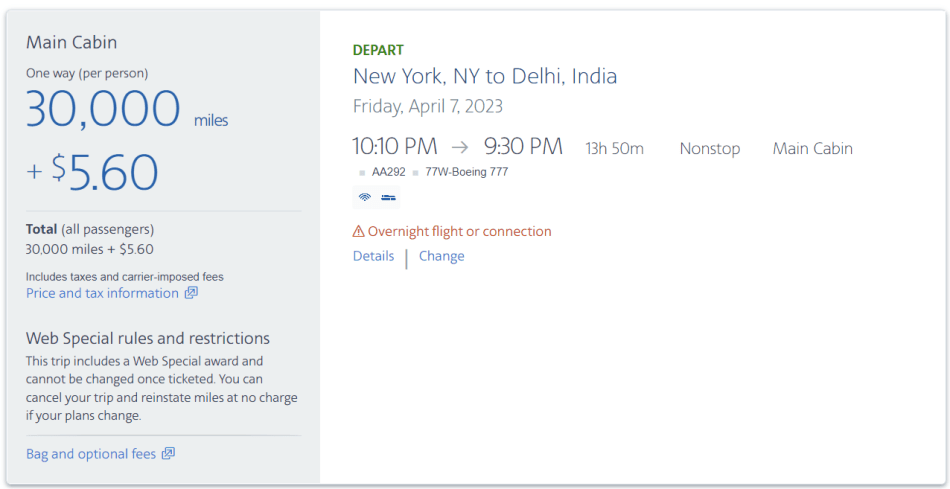The height and width of the screenshot is (489, 950).
Task: Click the overnight flight warning triangle icon
Action: coord(359,231)
